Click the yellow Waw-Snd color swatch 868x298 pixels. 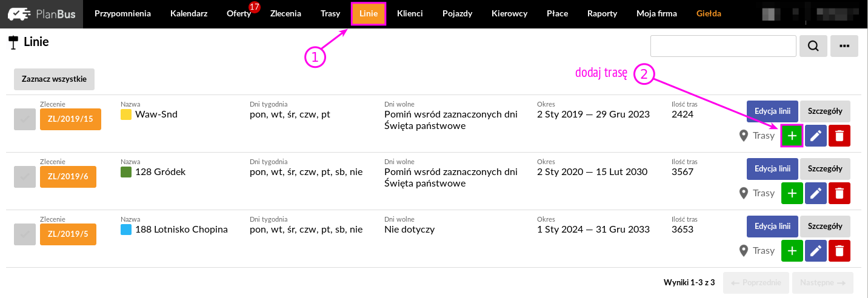[126, 114]
